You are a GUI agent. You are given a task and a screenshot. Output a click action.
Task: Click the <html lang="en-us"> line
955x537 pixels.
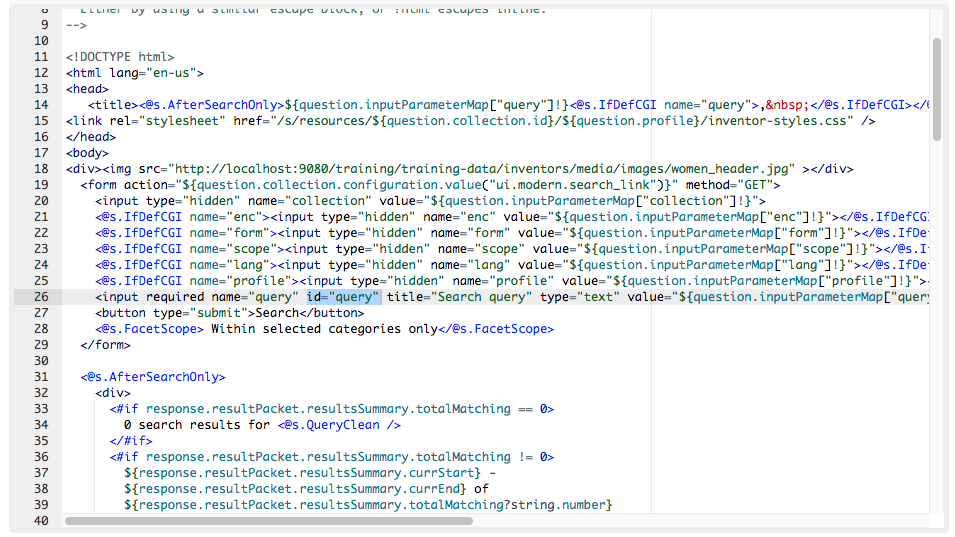(x=135, y=73)
